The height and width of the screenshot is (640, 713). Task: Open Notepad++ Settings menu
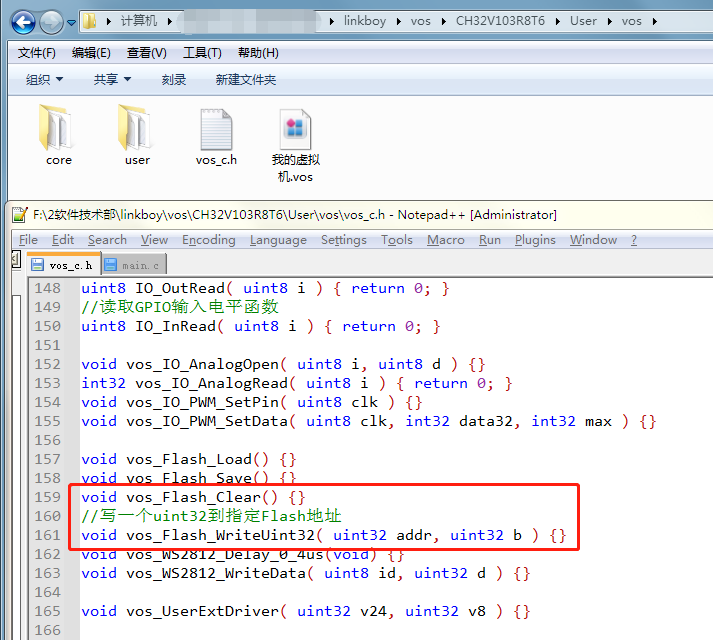pos(344,240)
